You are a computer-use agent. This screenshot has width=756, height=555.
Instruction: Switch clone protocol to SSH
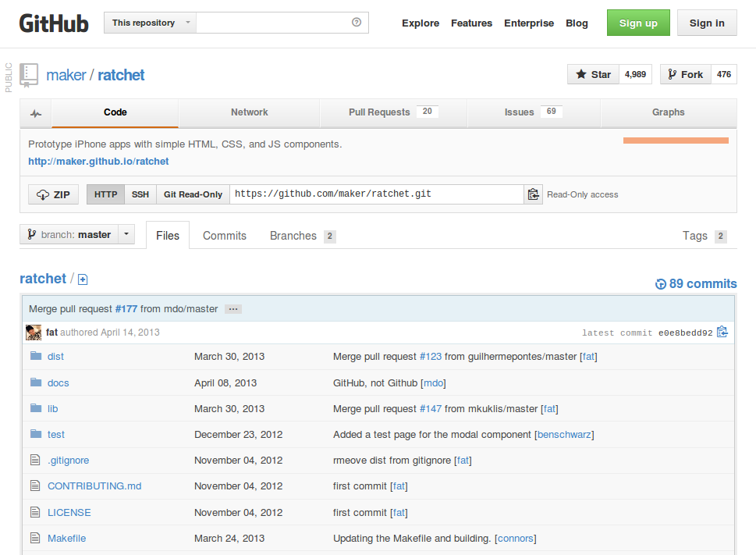pos(140,194)
